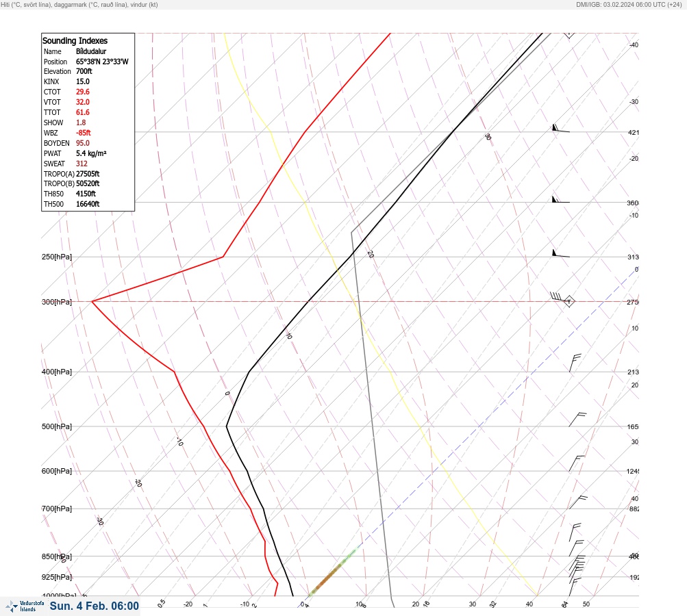The image size is (687, 616).
Task: Click the wind barb at 500 hPa
Action: 577,420
